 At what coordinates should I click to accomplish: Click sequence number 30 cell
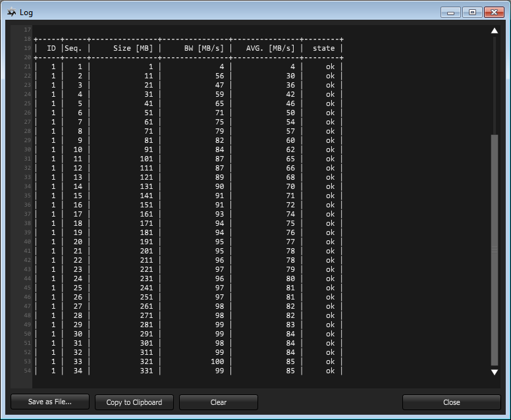[x=78, y=334]
